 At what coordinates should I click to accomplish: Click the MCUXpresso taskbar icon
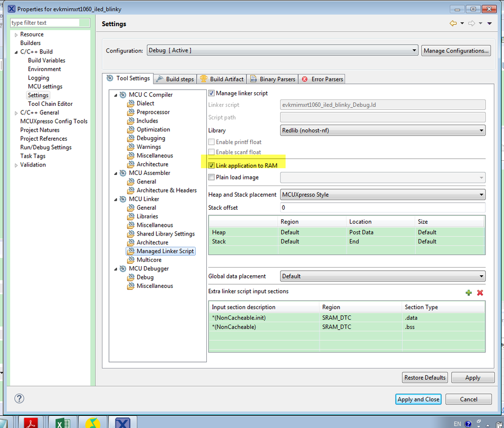[x=123, y=423]
